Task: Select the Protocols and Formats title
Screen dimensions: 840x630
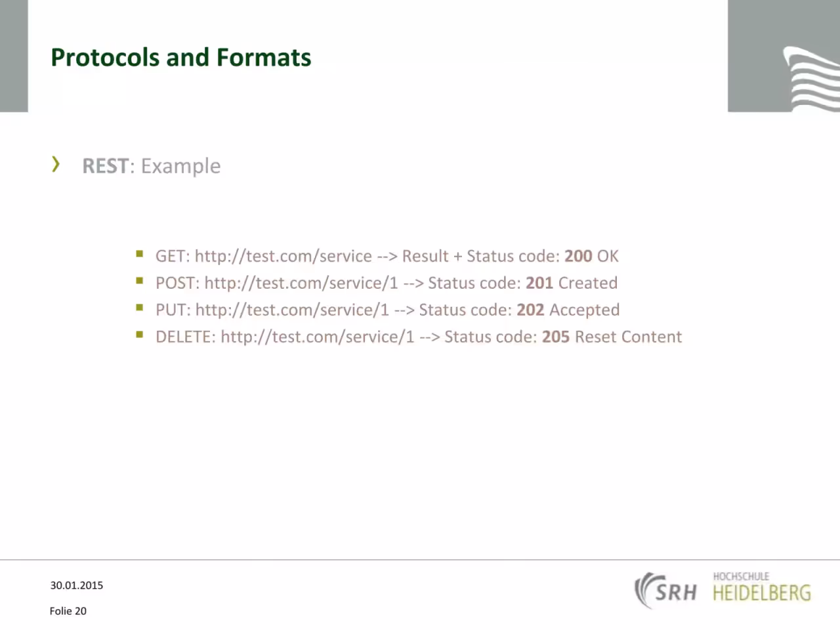Action: [181, 58]
